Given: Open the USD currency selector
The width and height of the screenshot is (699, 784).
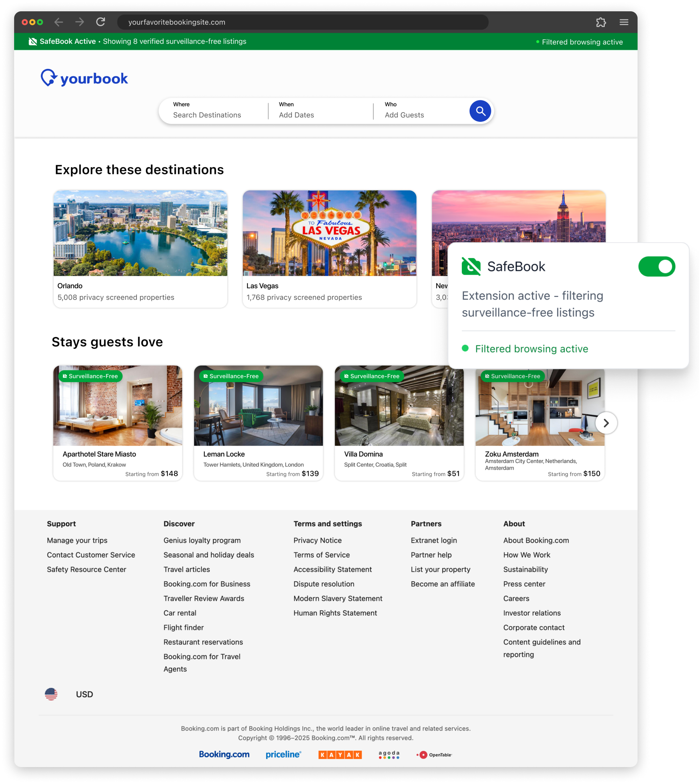Looking at the screenshot, I should (x=84, y=694).
